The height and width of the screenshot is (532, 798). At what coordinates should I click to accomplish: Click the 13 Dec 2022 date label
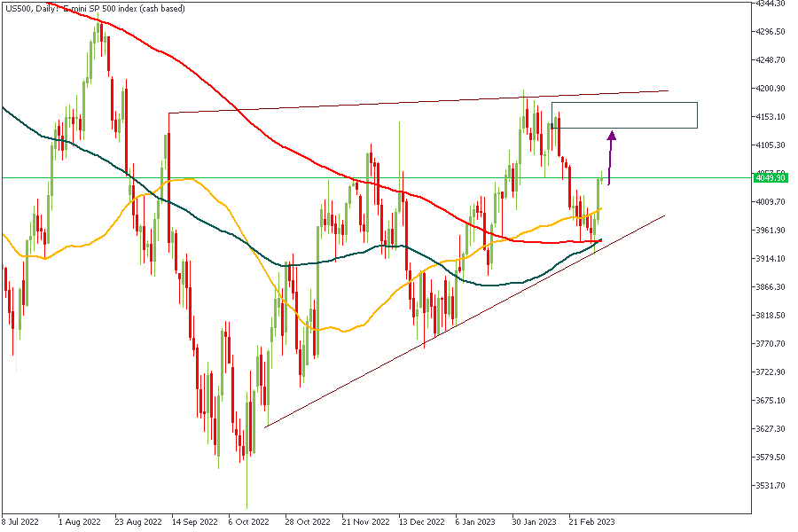tap(421, 521)
